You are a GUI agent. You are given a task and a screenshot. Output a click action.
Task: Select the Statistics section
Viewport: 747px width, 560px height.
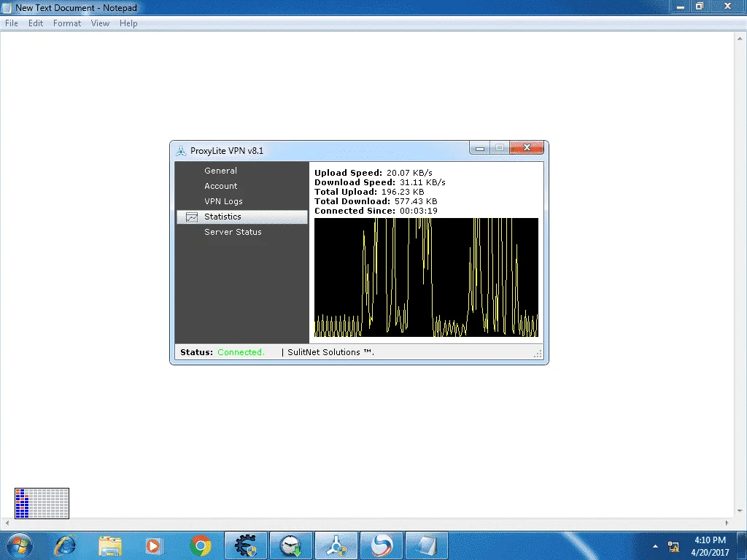pos(242,217)
